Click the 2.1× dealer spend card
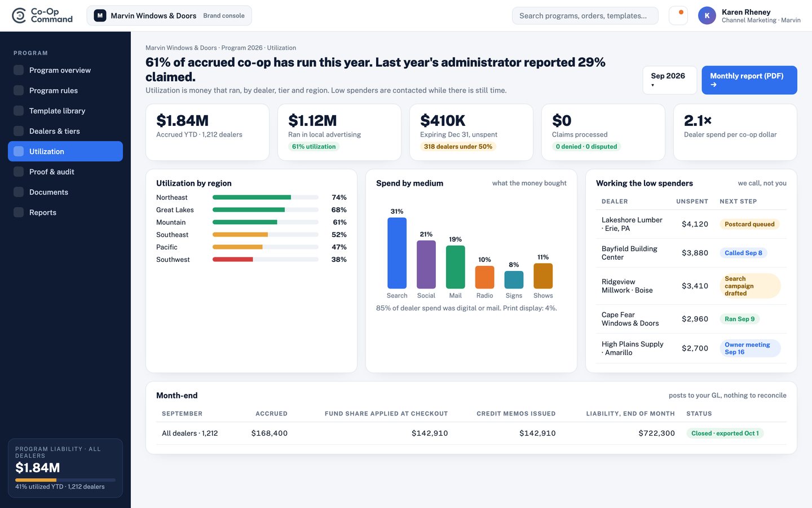Viewport: 812px width, 508px height. coord(735,132)
